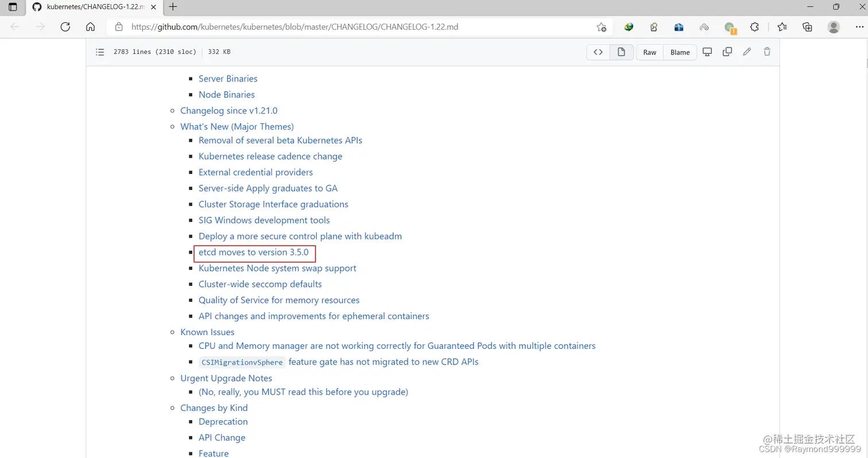Reload the page
This screenshot has height=458, width=868.
65,26
